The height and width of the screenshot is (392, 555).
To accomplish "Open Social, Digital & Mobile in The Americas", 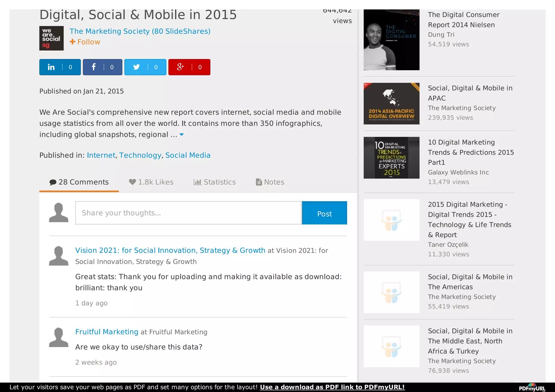I will click(470, 282).
